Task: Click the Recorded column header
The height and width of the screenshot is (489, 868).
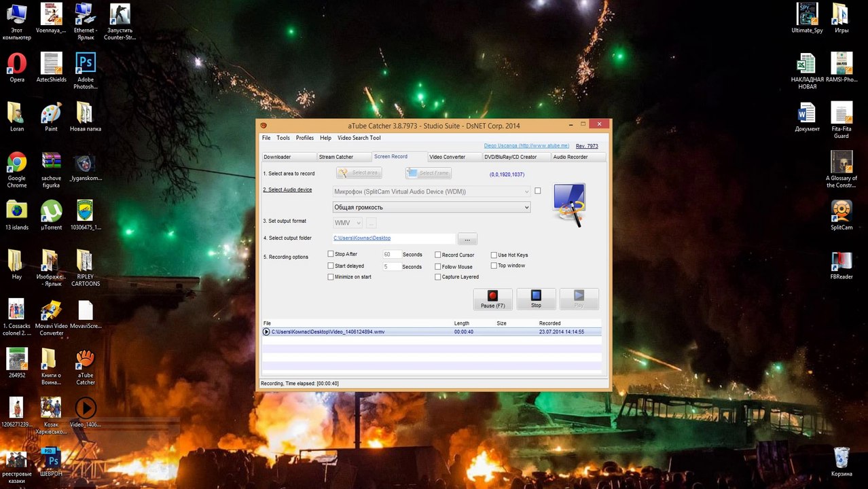Action: (x=550, y=323)
